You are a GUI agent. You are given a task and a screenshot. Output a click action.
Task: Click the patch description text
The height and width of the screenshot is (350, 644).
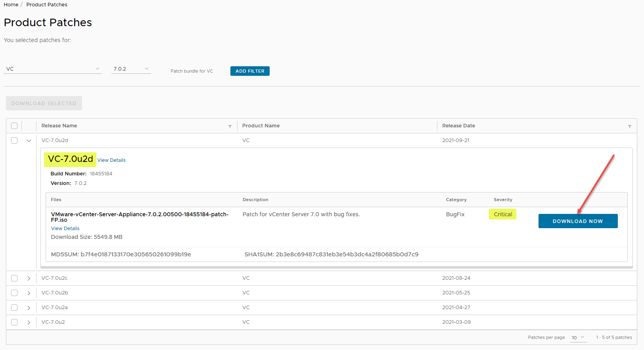coord(301,214)
